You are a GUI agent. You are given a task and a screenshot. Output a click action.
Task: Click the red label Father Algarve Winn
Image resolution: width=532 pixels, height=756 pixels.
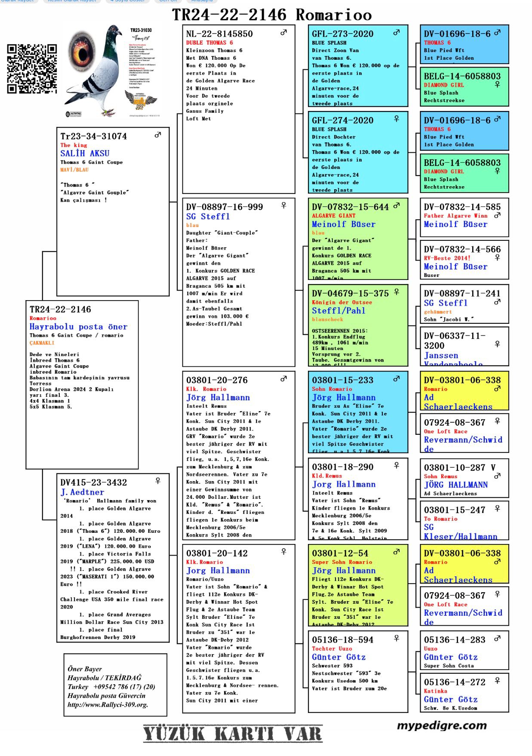[x=456, y=216]
